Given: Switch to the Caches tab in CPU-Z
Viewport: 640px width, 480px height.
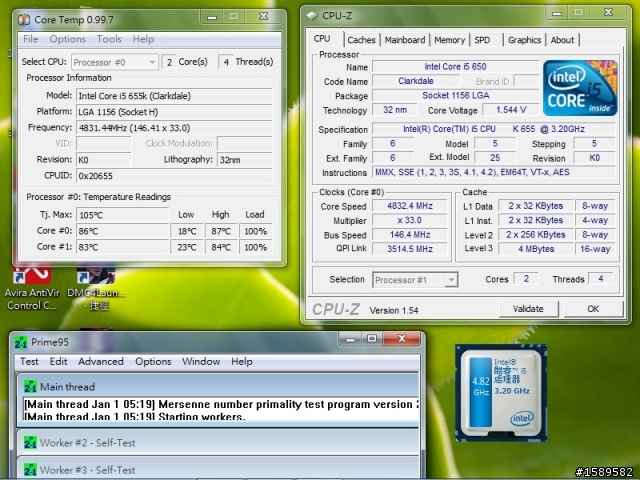Looking at the screenshot, I should tap(361, 40).
